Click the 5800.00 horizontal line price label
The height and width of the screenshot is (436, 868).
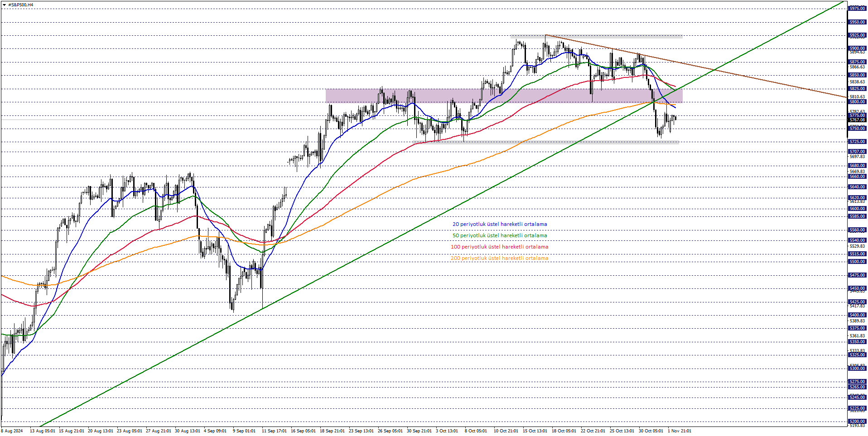tap(857, 102)
